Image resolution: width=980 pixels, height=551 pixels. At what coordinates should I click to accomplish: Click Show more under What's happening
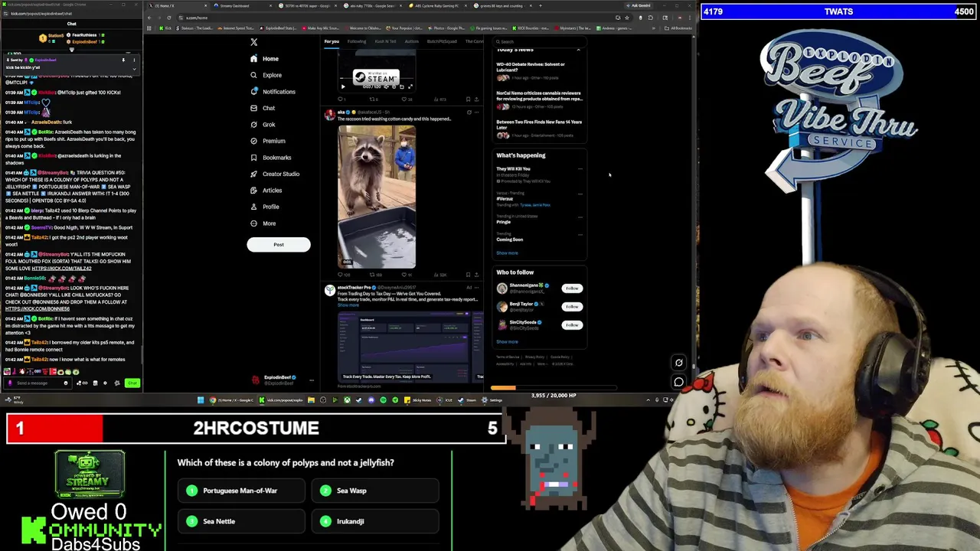point(507,253)
